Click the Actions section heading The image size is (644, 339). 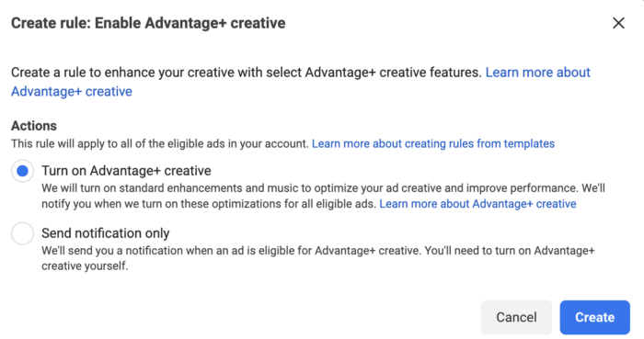pos(34,126)
